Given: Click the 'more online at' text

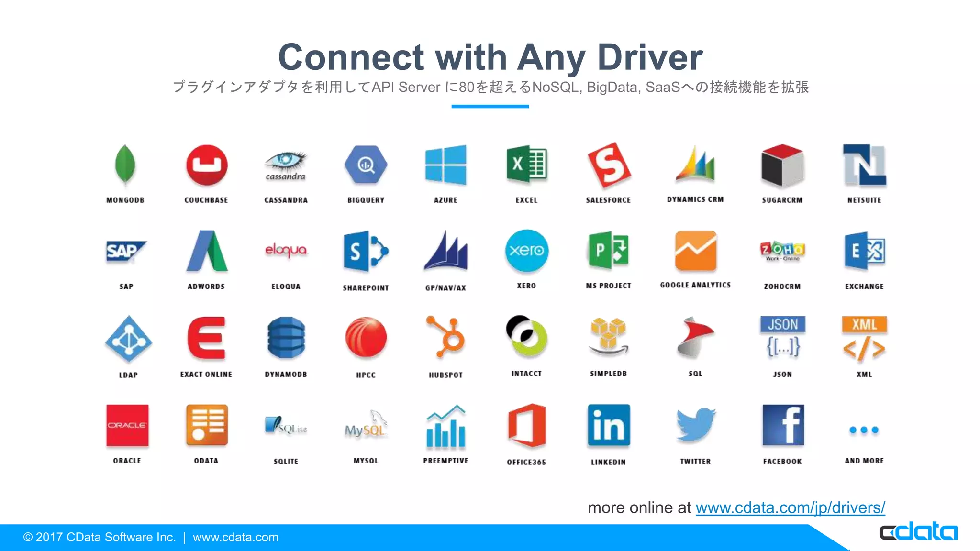Looking at the screenshot, I should coord(639,507).
